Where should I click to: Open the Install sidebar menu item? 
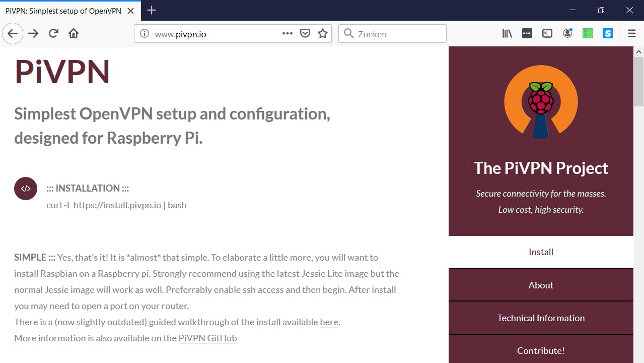pos(541,252)
